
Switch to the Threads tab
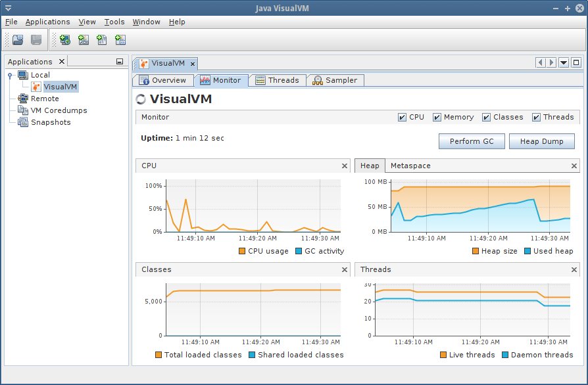[278, 80]
